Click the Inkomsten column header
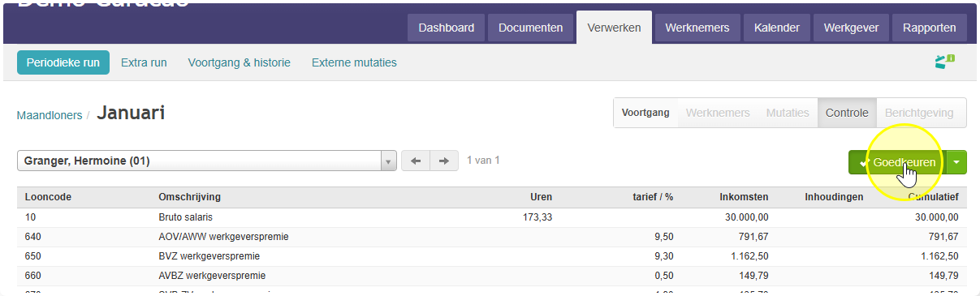 click(744, 197)
